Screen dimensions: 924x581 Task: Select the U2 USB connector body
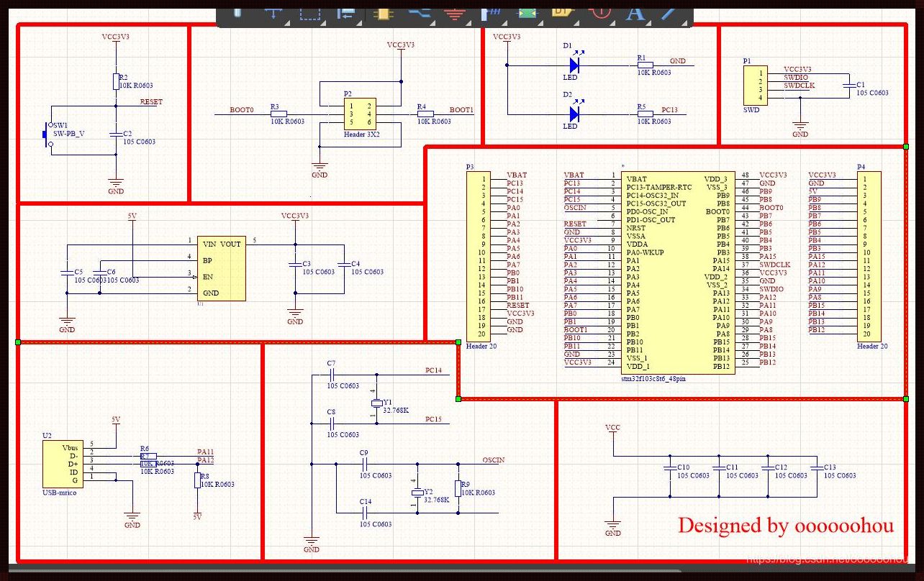pos(63,462)
